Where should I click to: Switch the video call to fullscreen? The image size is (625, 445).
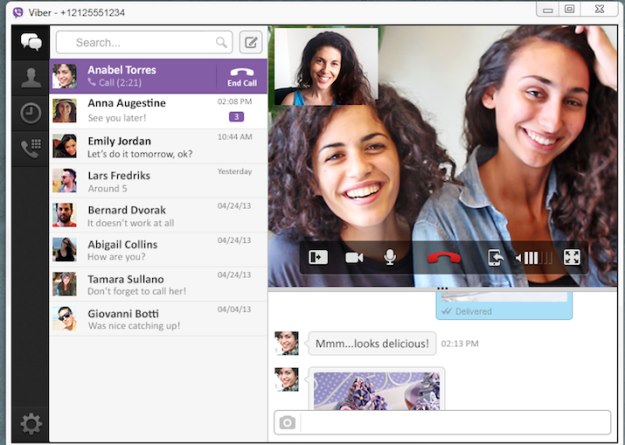(x=572, y=257)
